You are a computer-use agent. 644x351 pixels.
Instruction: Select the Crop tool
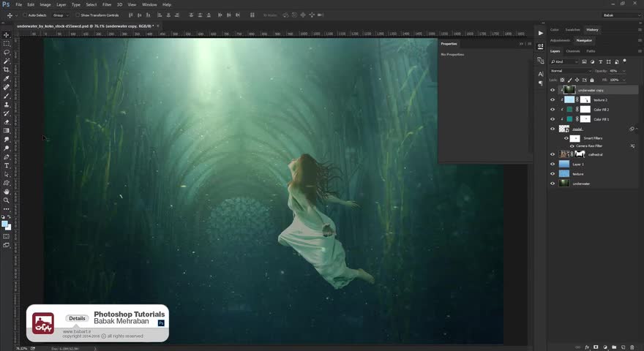coord(7,69)
